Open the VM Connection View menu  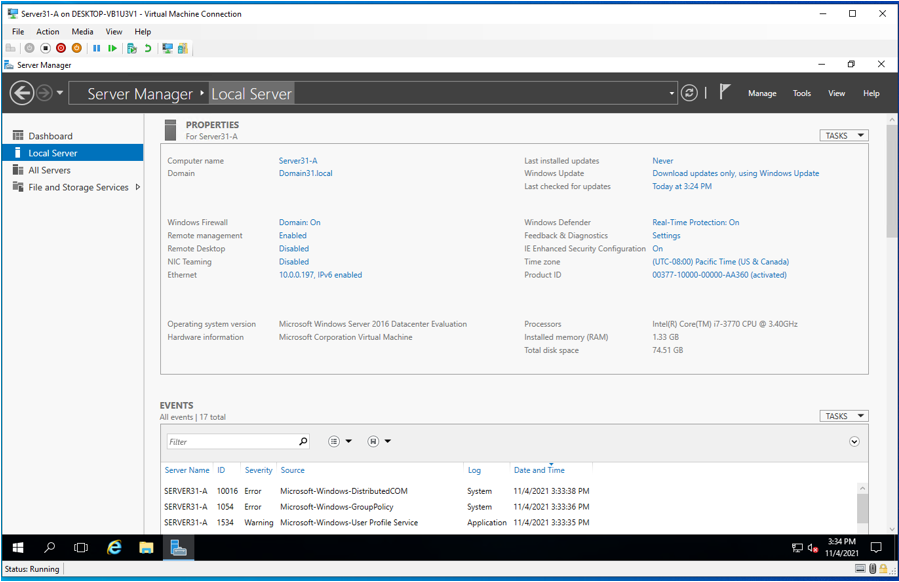(114, 32)
